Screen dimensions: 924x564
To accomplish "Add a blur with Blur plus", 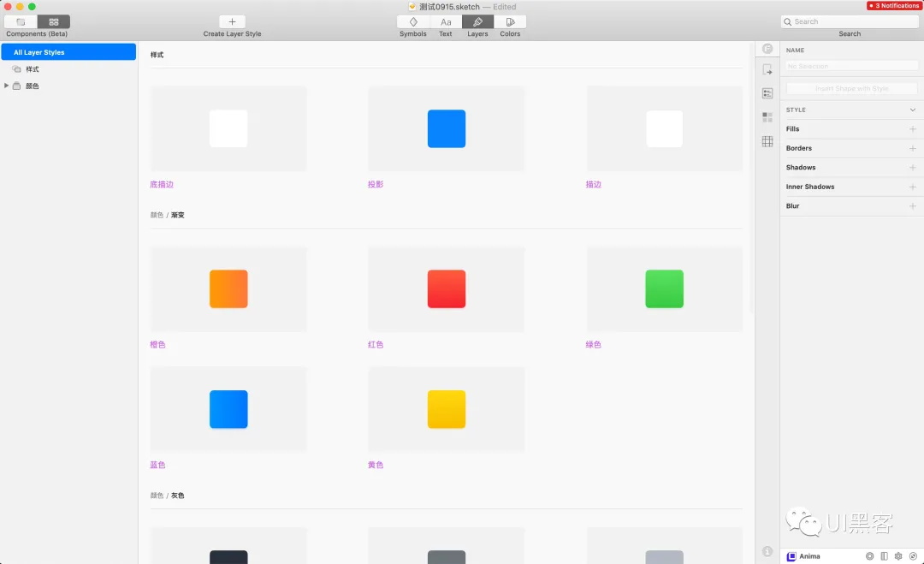I will click(x=913, y=206).
